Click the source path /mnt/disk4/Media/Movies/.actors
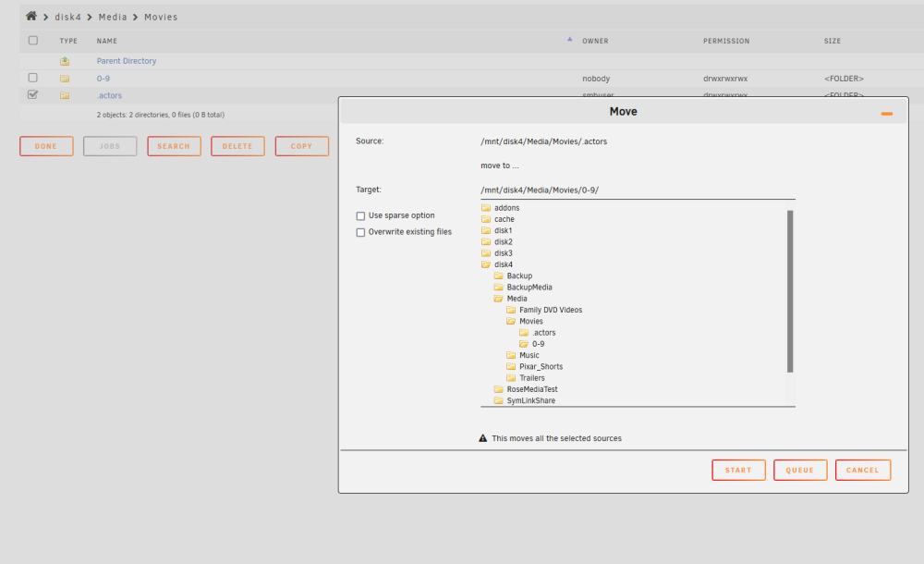 tap(543, 141)
